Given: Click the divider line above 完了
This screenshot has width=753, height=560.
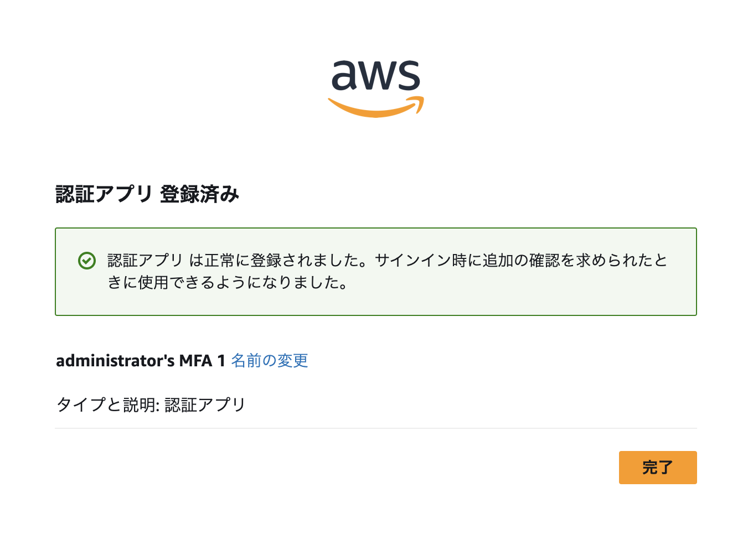Looking at the screenshot, I should pos(376,428).
